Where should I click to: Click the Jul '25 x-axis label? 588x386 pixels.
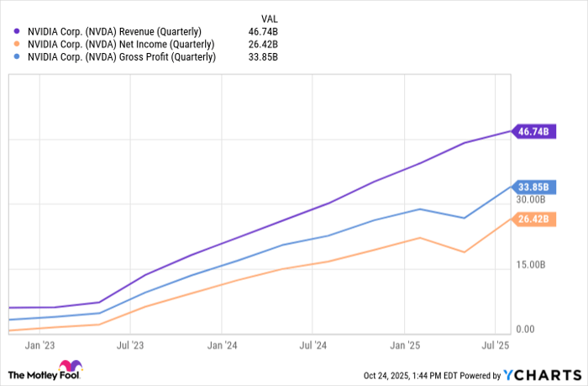496,346
